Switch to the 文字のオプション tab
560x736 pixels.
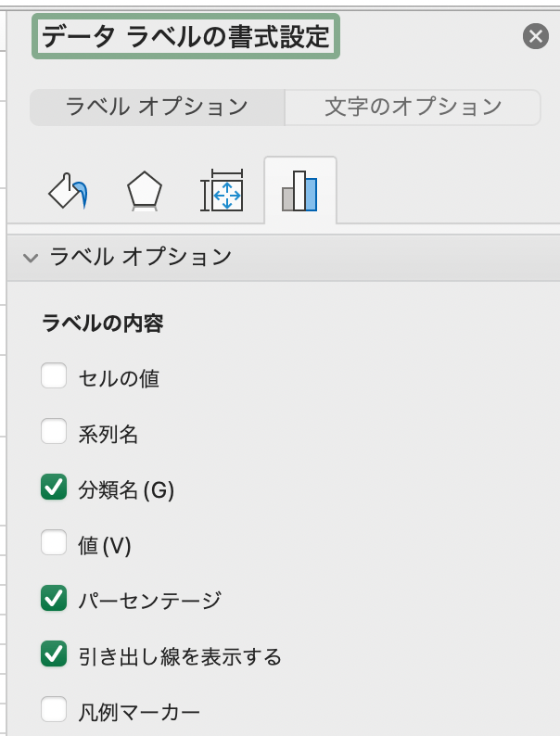coord(413,107)
